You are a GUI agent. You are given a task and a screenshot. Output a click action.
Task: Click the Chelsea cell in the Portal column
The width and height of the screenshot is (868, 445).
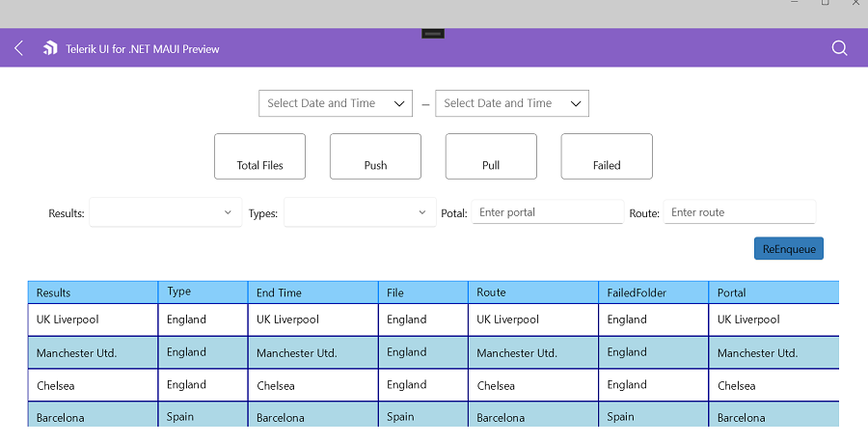click(737, 386)
